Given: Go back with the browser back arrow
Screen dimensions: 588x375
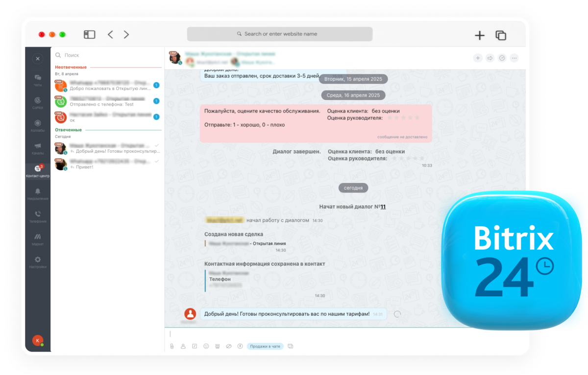Looking at the screenshot, I should tap(110, 34).
